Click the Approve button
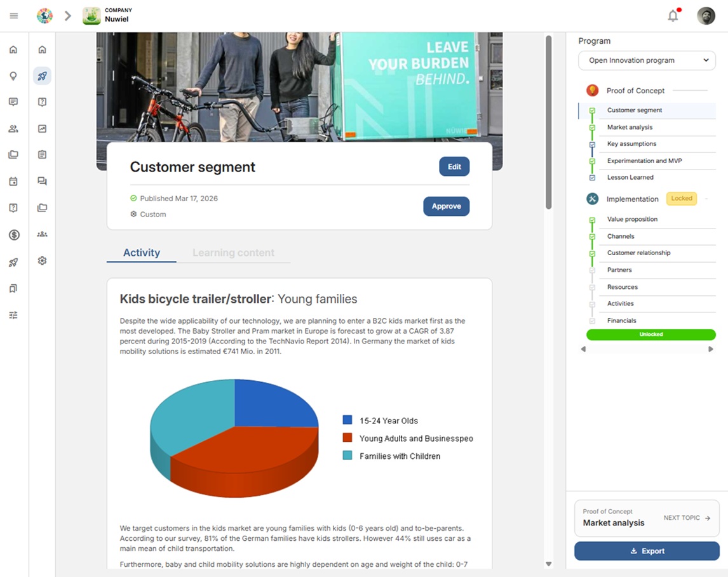This screenshot has height=577, width=728. (446, 206)
